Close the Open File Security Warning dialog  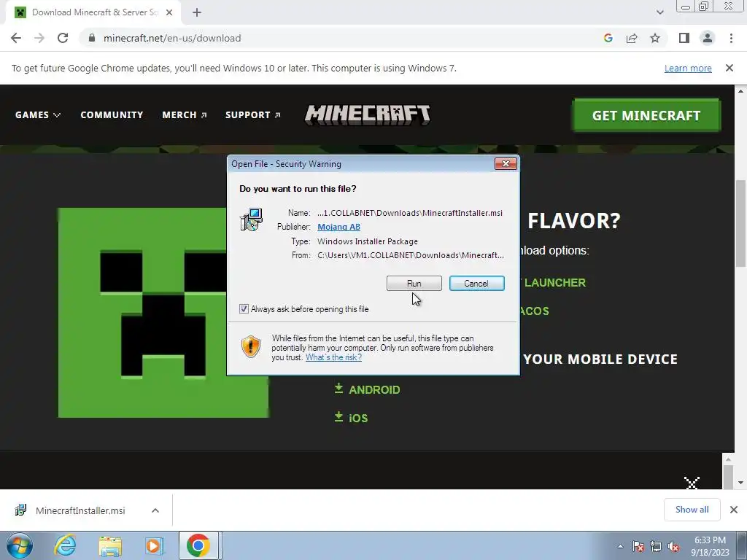[506, 164]
